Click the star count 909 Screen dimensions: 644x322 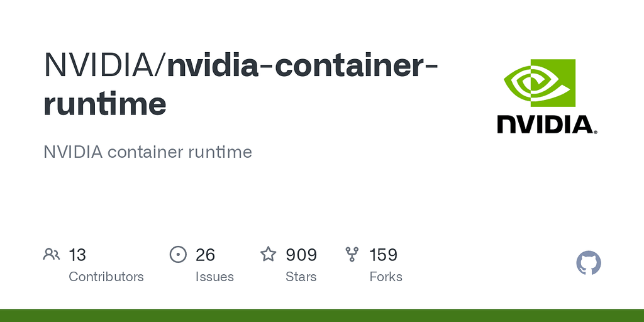(301, 255)
